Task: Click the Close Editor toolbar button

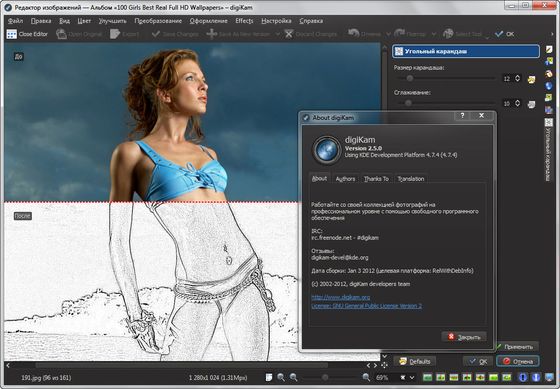Action: click(x=27, y=34)
